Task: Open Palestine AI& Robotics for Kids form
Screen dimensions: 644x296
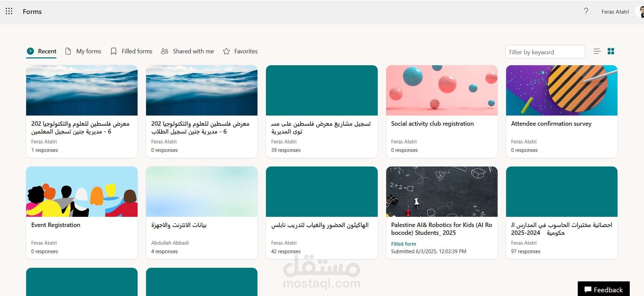Action: 442,213
